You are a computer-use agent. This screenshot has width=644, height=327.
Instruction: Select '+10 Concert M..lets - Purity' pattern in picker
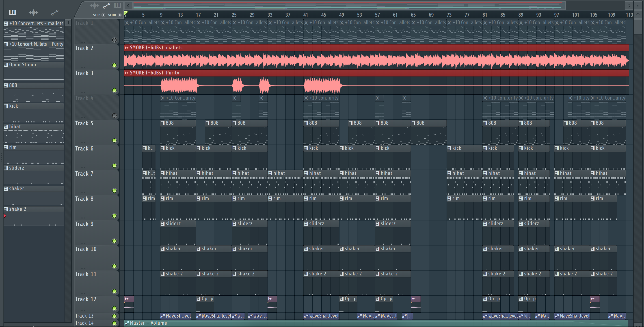coord(36,44)
